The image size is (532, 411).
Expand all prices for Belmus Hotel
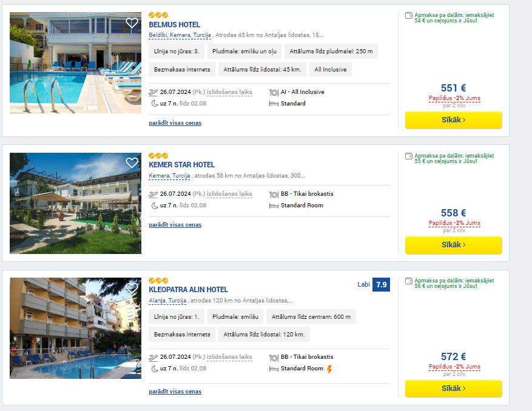point(175,123)
